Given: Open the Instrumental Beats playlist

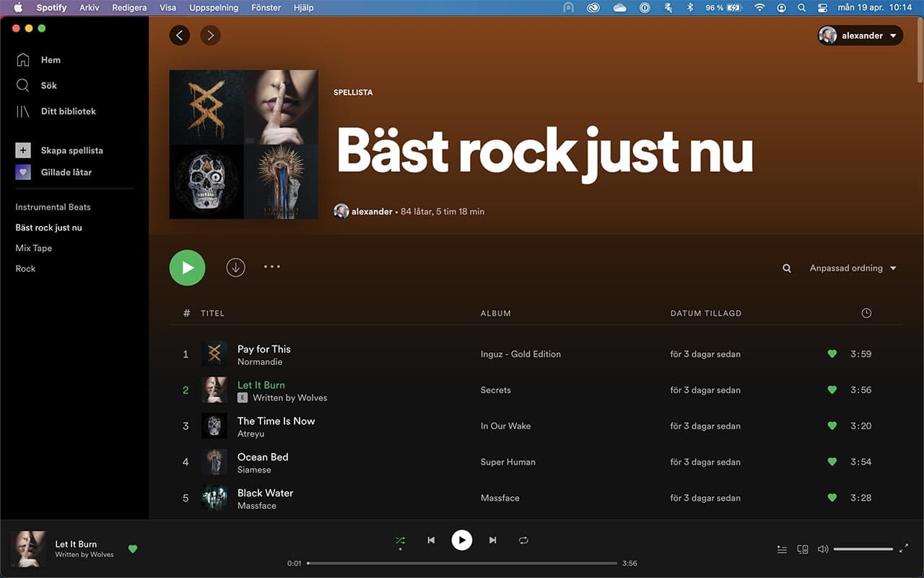Looking at the screenshot, I should [53, 207].
